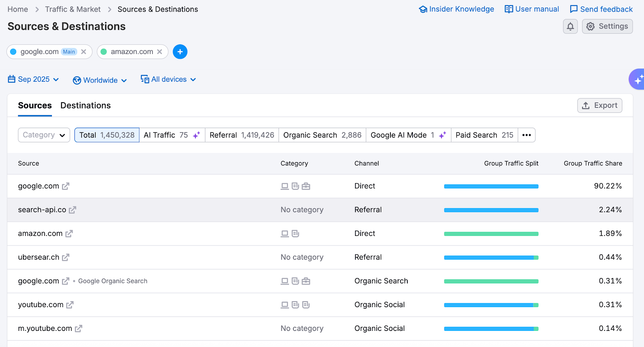
Task: Select the Referral channel filter
Action: point(242,135)
